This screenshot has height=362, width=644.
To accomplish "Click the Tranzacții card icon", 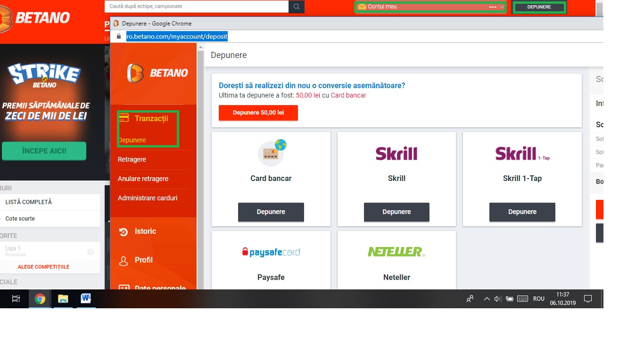I will (124, 118).
